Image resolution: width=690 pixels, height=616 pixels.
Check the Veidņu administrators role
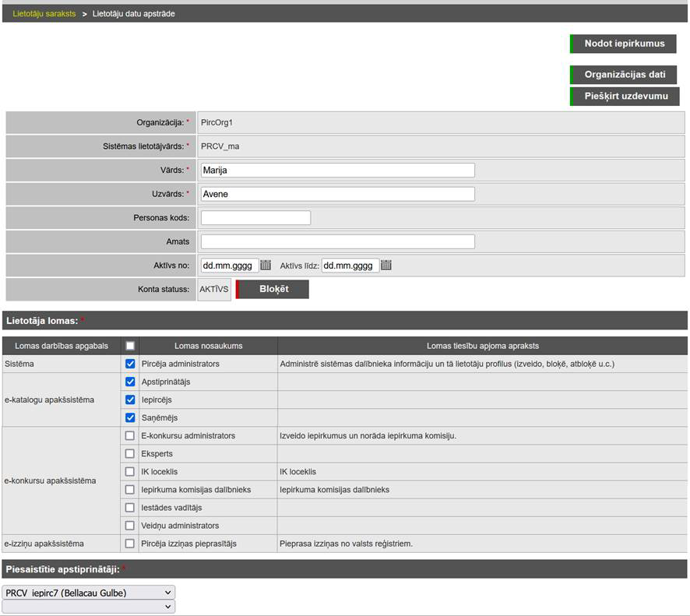click(x=130, y=526)
